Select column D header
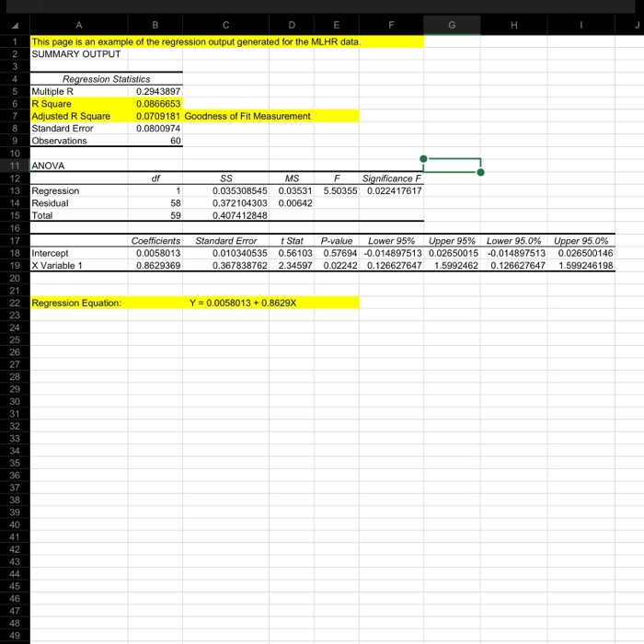Screen dimensions: 644x644 tap(292, 25)
